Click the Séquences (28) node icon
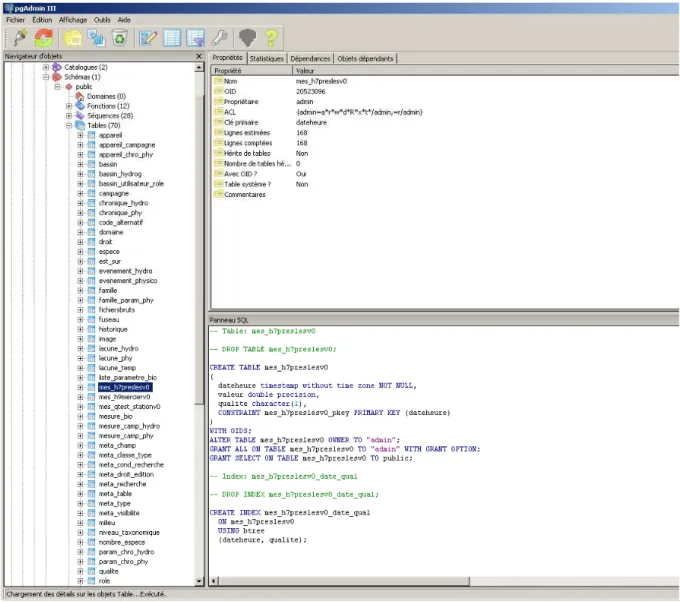 pyautogui.click(x=80, y=115)
